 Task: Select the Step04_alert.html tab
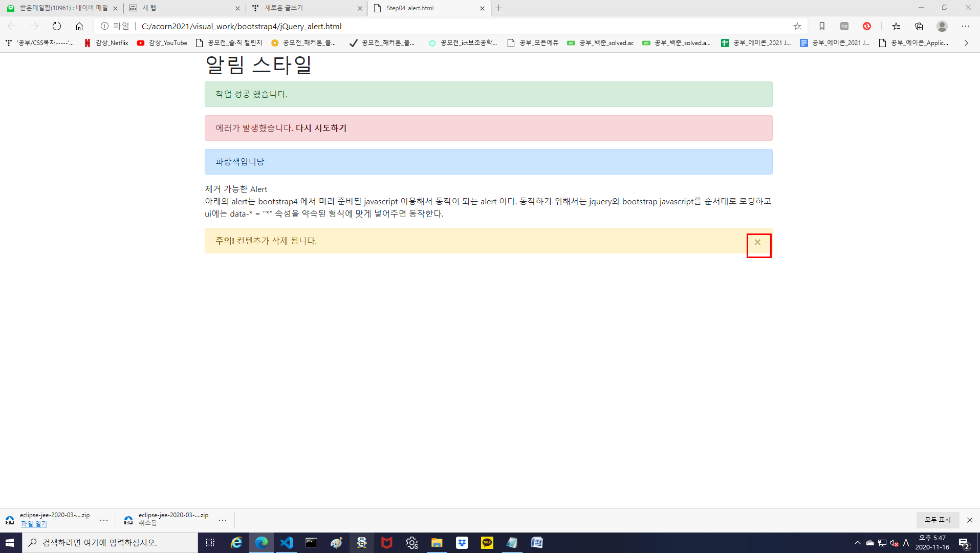[429, 8]
